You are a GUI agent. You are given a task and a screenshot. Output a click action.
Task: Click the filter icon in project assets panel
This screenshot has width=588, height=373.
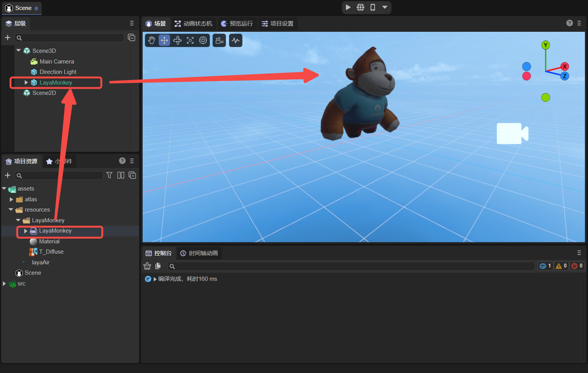coord(109,175)
